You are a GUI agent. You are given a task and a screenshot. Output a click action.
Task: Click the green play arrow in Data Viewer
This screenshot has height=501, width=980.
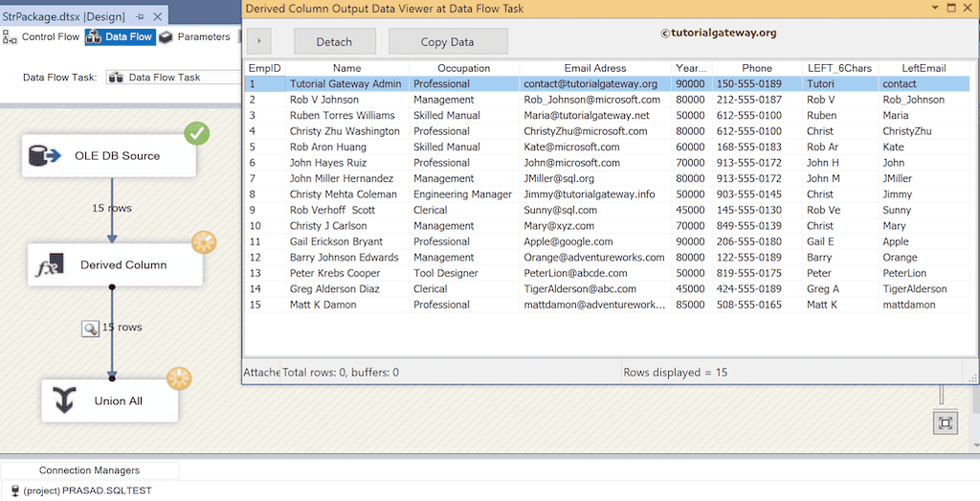point(258,41)
